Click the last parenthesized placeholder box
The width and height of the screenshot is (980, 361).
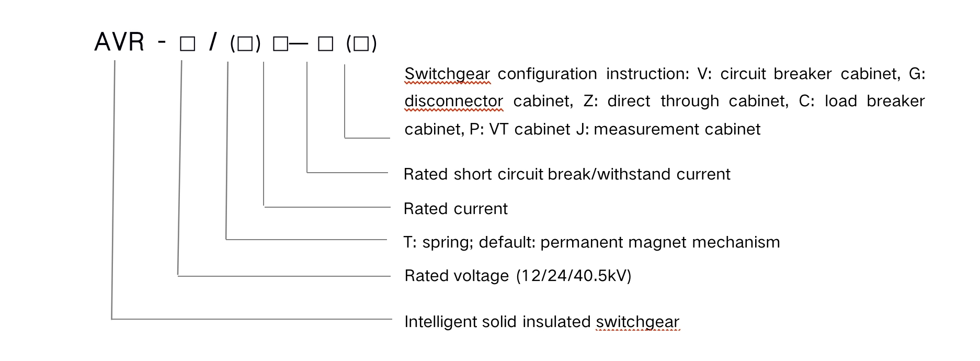pos(361,44)
